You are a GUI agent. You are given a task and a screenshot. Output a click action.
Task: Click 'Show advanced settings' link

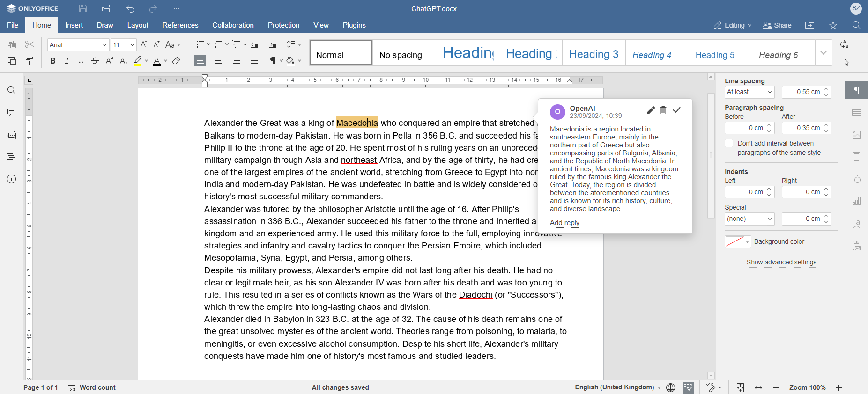point(781,263)
